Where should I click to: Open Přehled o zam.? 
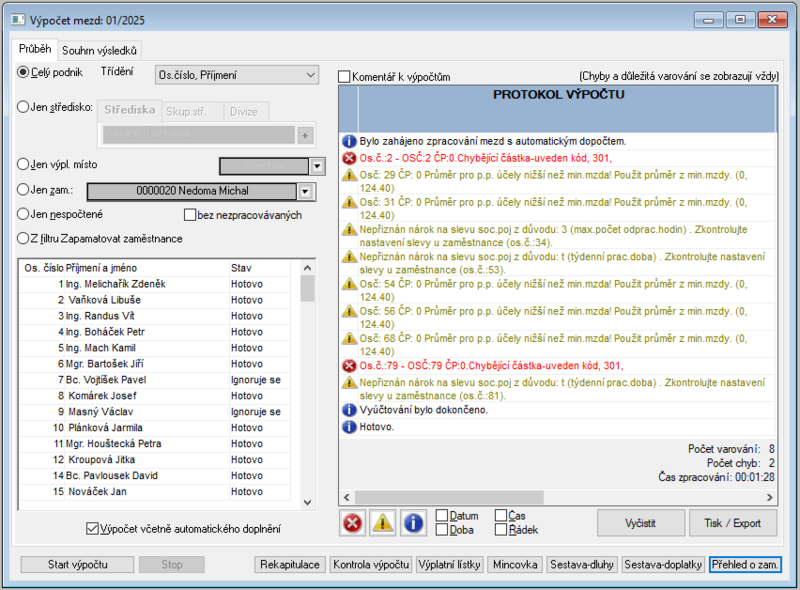745,564
